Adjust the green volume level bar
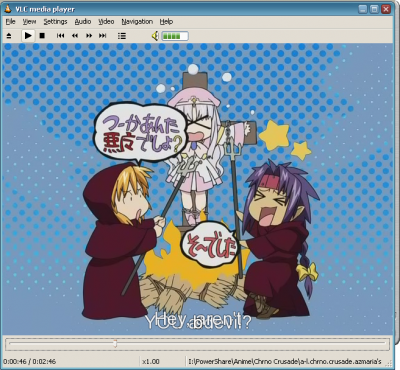This screenshot has width=400, height=370. [175, 36]
